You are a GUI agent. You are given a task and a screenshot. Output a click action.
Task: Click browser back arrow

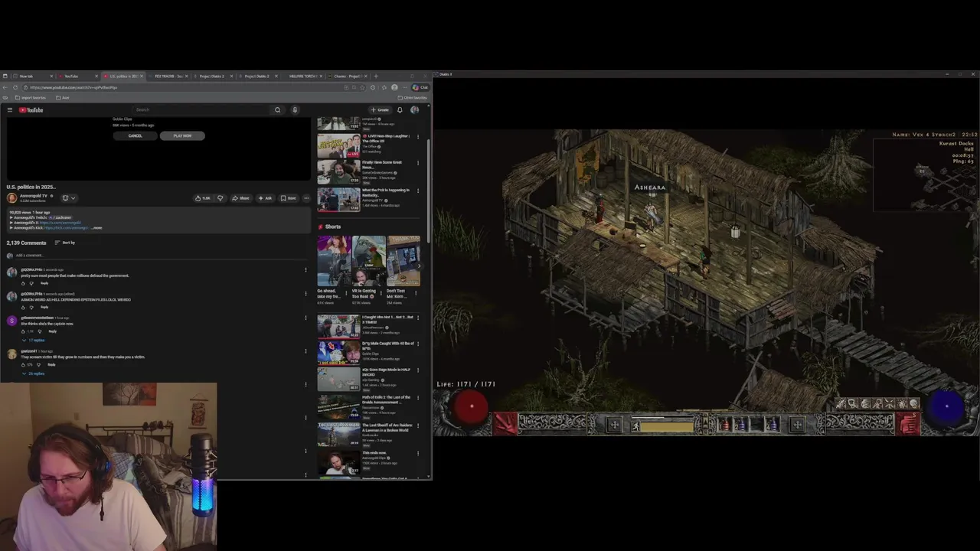click(x=5, y=87)
